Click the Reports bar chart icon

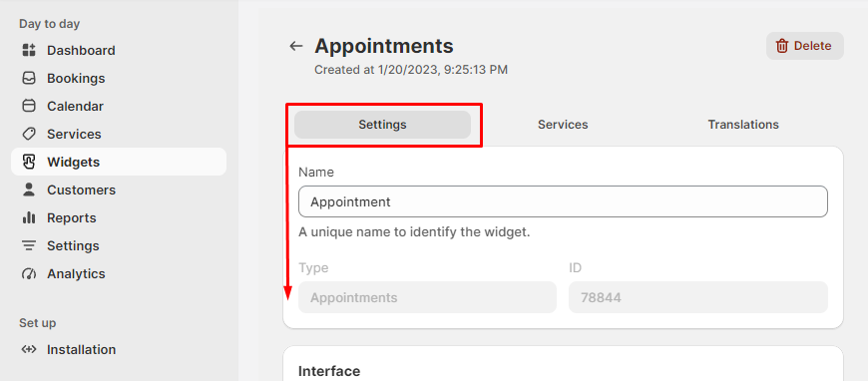pos(29,217)
